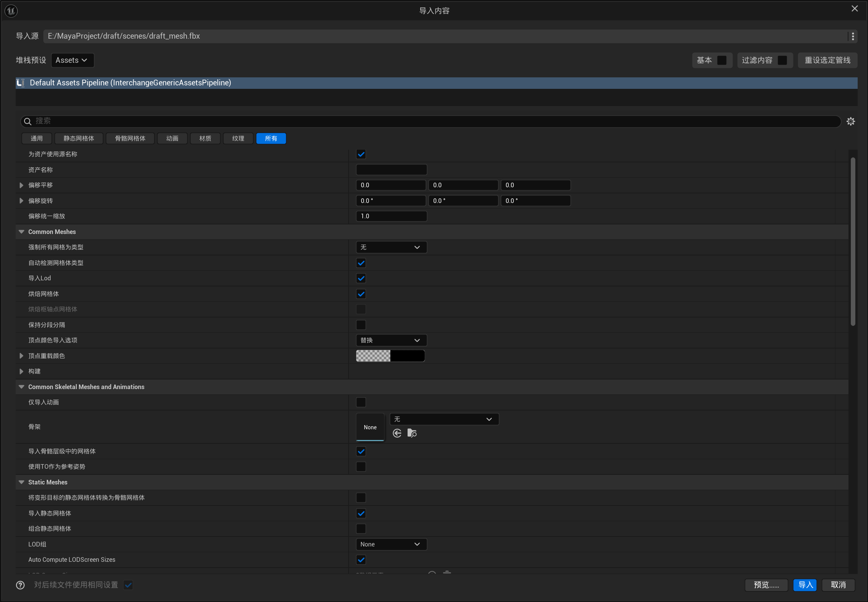This screenshot has width=868, height=602.
Task: Click the help question mark icon
Action: [20, 585]
